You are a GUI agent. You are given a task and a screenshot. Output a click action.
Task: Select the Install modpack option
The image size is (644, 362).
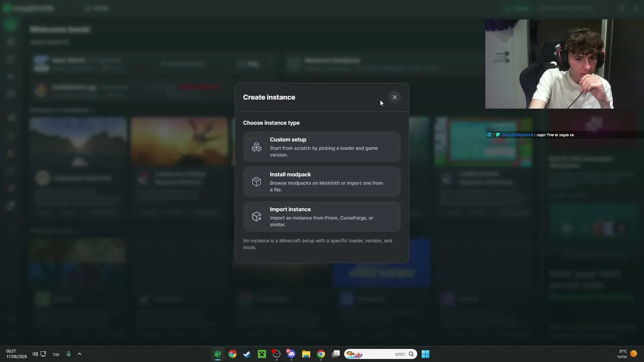pyautogui.click(x=322, y=182)
